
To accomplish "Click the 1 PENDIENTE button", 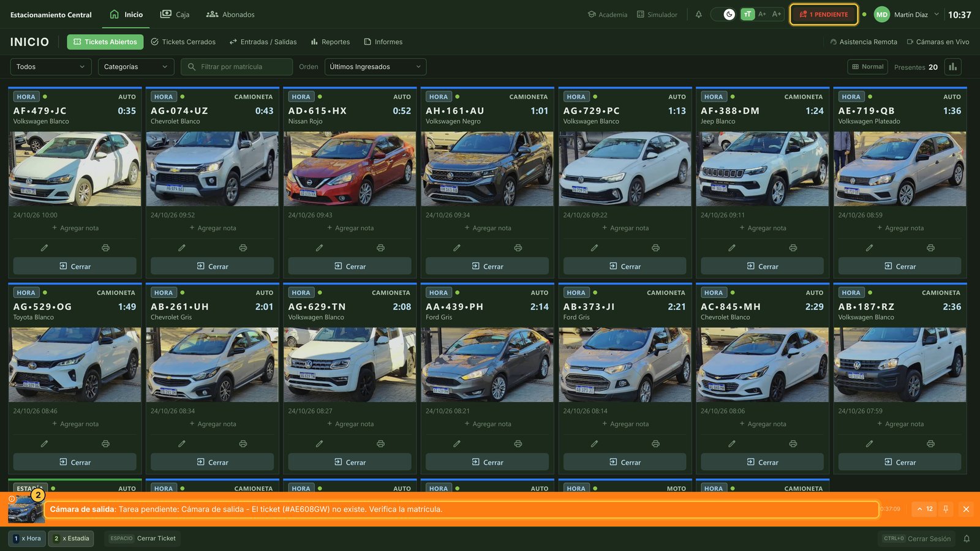I will [824, 15].
